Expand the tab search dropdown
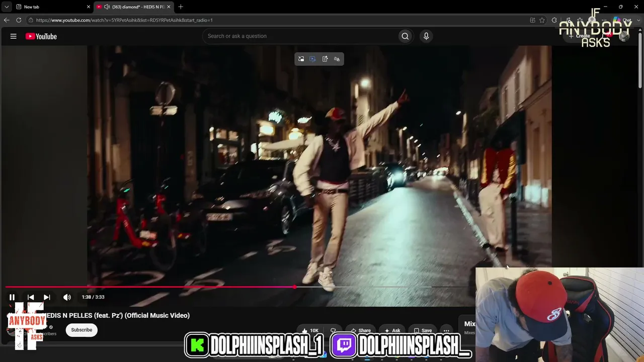The width and height of the screenshot is (644, 362). pyautogui.click(x=7, y=7)
